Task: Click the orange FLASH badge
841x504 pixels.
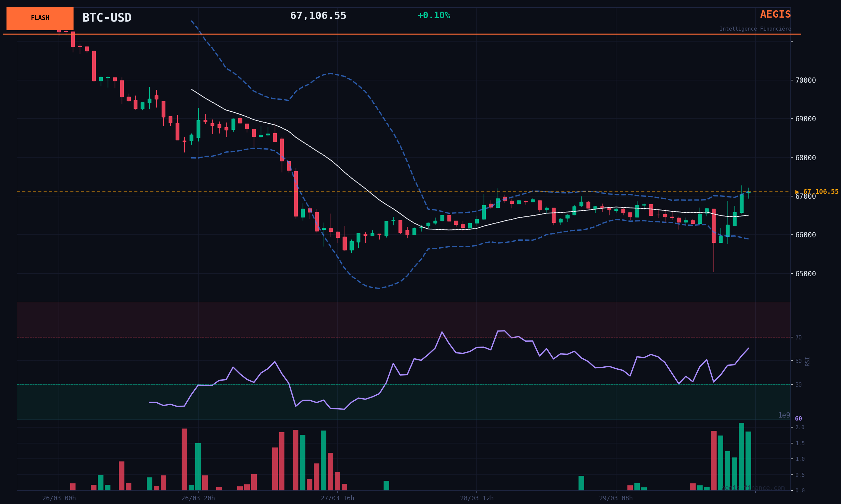Action: point(40,18)
